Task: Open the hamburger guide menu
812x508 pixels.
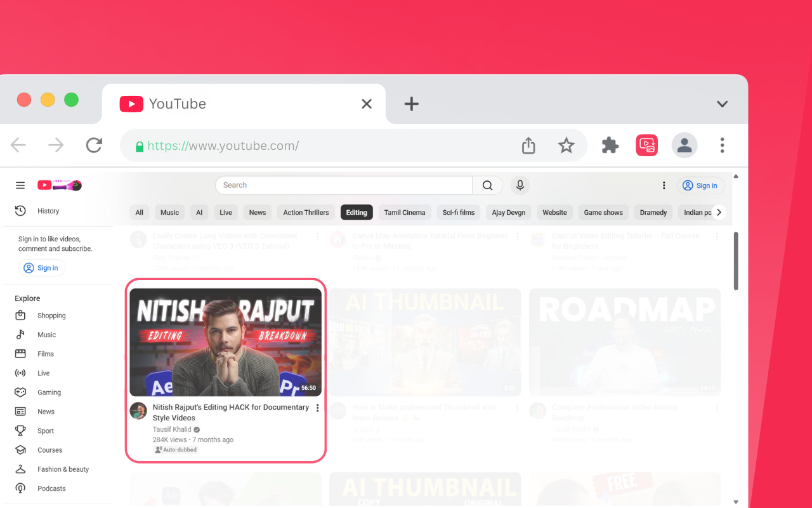Action: [x=20, y=185]
